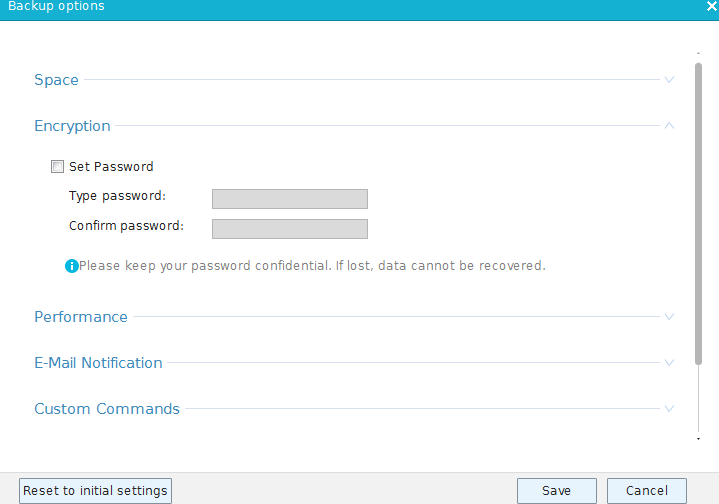The height and width of the screenshot is (504, 719).
Task: Expand the Custom Commands chevron
Action: [x=669, y=408]
